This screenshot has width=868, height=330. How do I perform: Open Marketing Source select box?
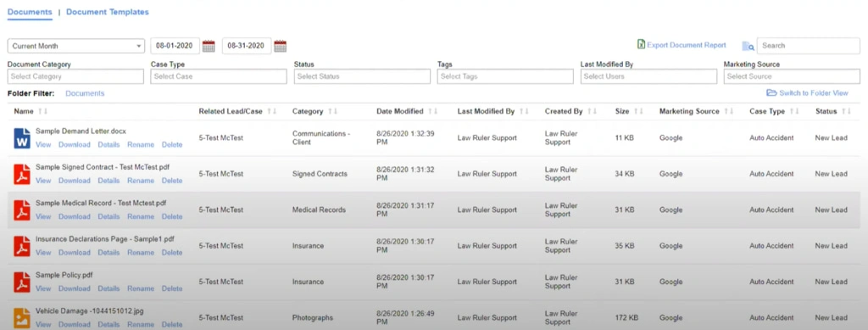tap(792, 76)
